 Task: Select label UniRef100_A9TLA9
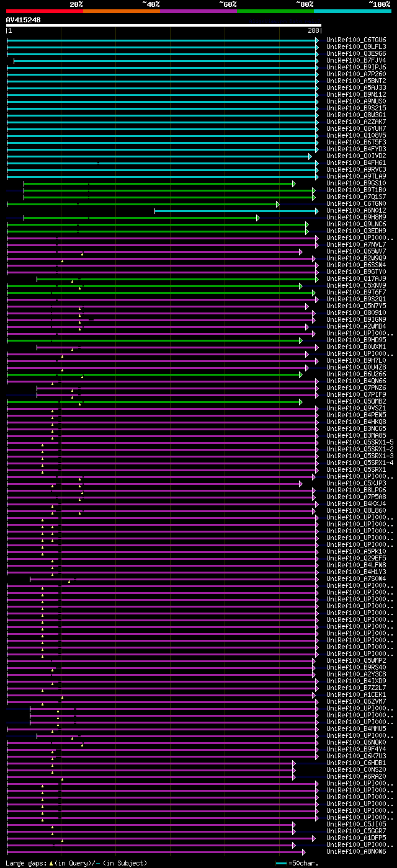(x=356, y=176)
